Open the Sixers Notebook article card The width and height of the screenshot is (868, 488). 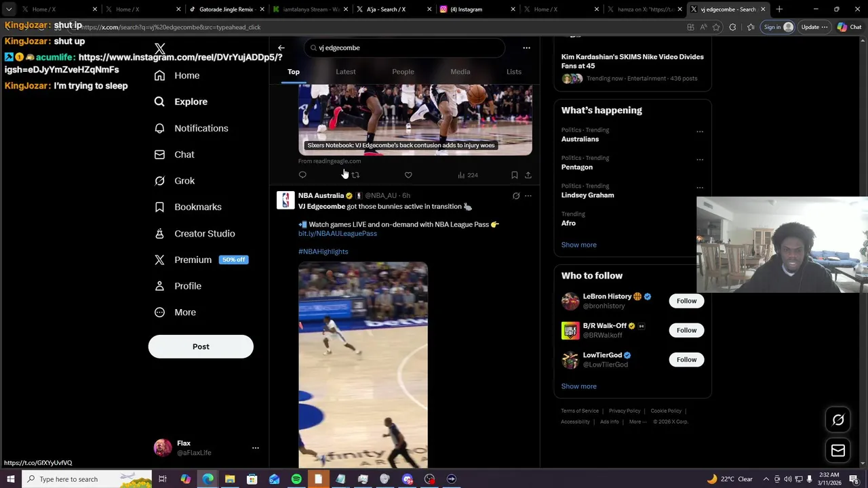[x=415, y=119]
